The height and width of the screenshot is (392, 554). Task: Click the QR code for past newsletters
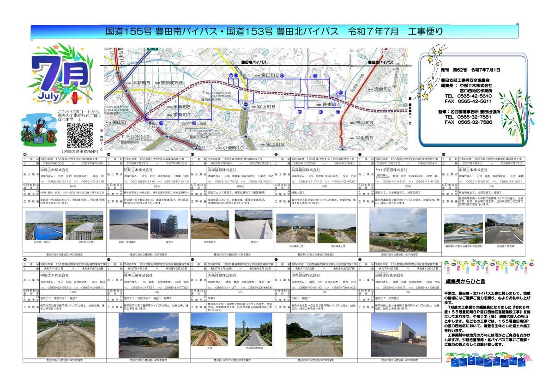tap(80, 136)
